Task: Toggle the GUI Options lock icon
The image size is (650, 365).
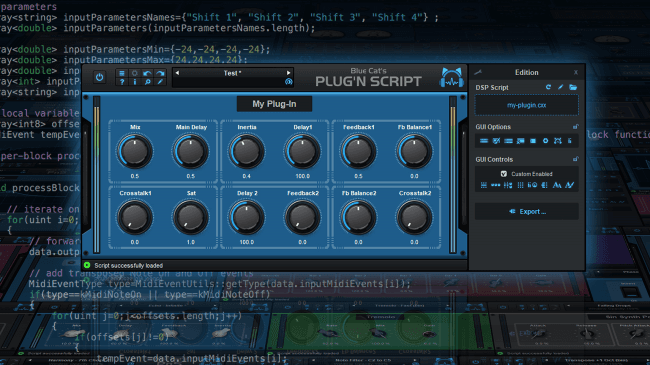Action: tap(575, 127)
